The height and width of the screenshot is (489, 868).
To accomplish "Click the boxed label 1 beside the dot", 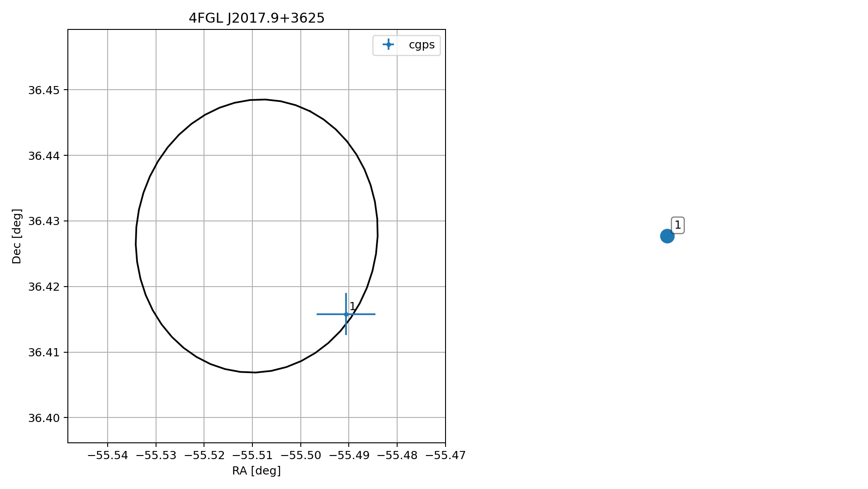I will (678, 225).
